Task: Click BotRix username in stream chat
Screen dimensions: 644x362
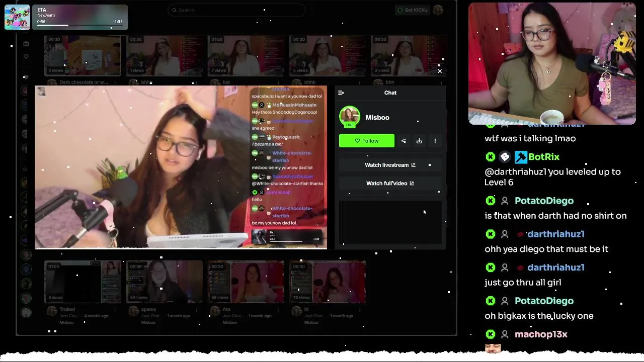Action: 544,157
